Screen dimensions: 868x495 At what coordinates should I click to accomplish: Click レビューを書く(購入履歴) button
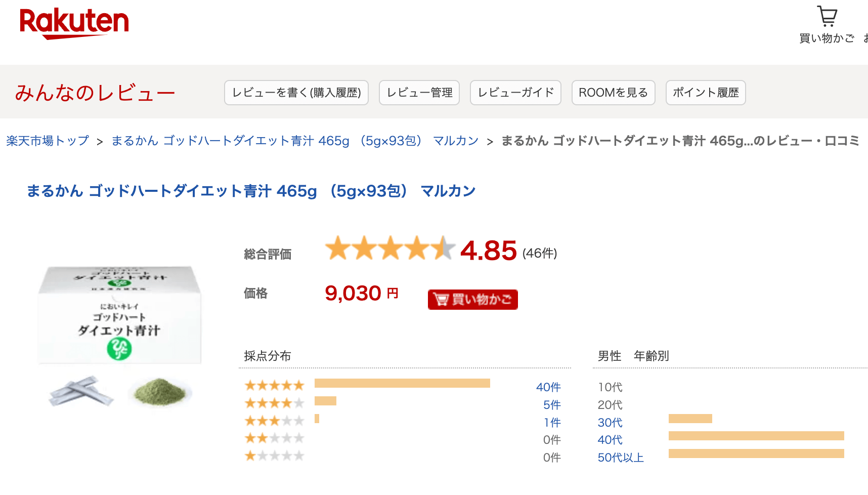pos(296,93)
